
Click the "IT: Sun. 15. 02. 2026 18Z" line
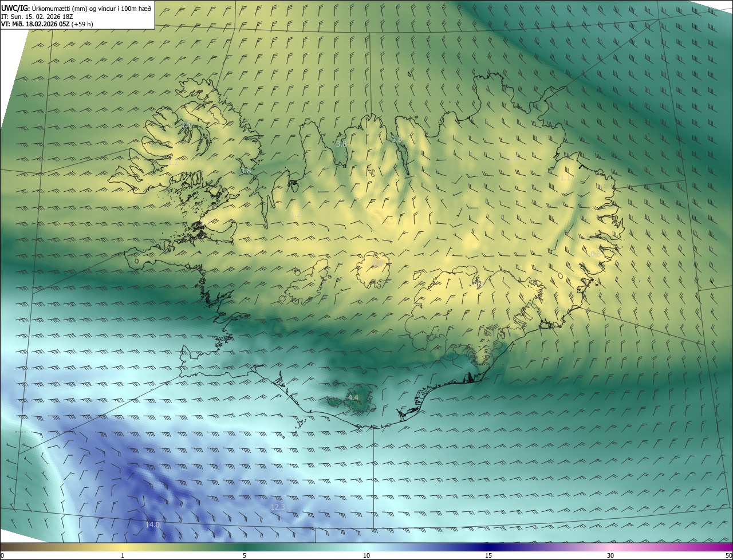tap(37, 17)
